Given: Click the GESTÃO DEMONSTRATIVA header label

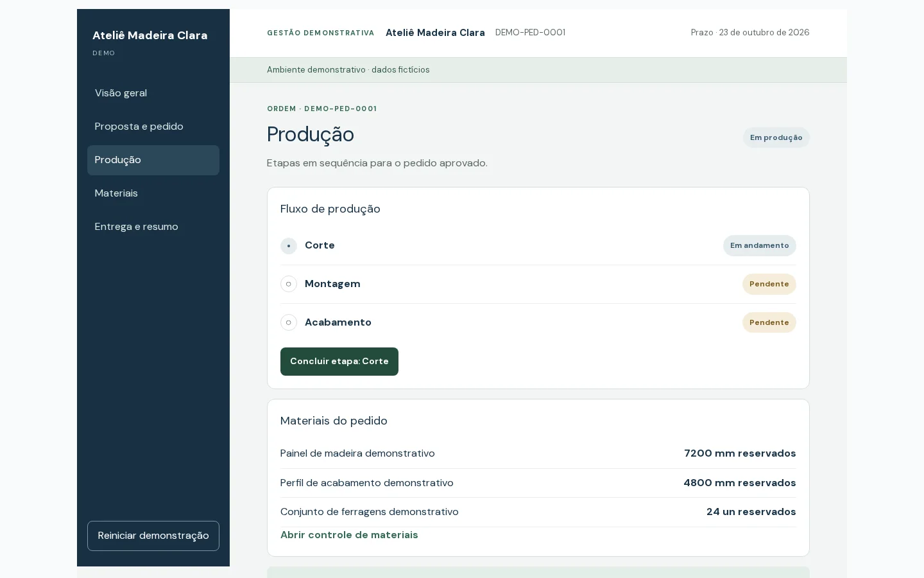Looking at the screenshot, I should click(321, 33).
